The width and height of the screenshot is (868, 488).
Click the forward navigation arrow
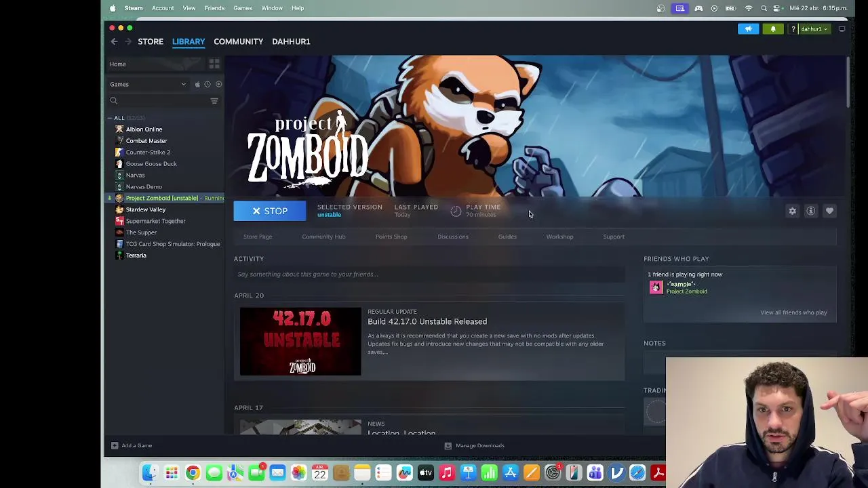click(127, 41)
